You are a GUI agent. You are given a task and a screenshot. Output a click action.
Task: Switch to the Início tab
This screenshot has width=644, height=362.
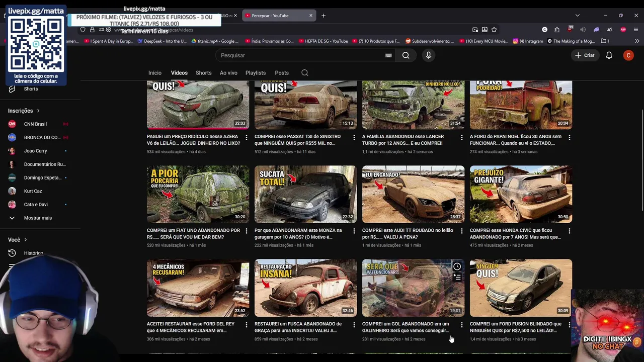click(x=155, y=73)
